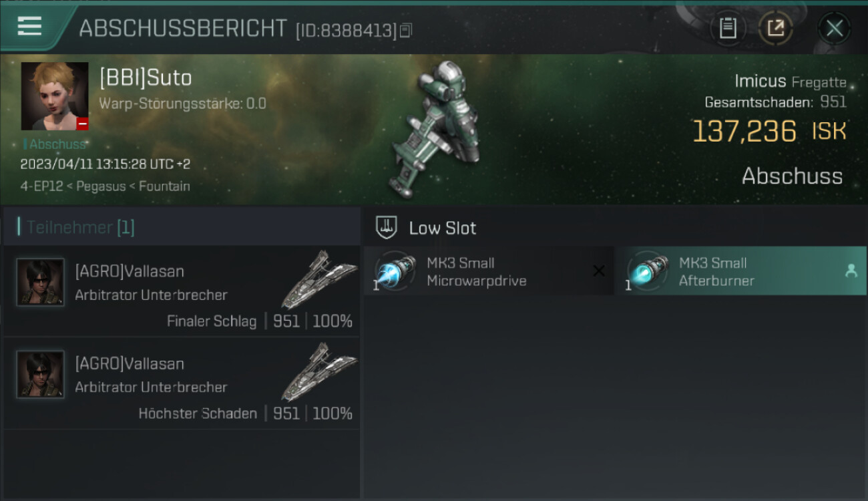Click the person icon on Afterburner
868x501 pixels.
coord(851,271)
